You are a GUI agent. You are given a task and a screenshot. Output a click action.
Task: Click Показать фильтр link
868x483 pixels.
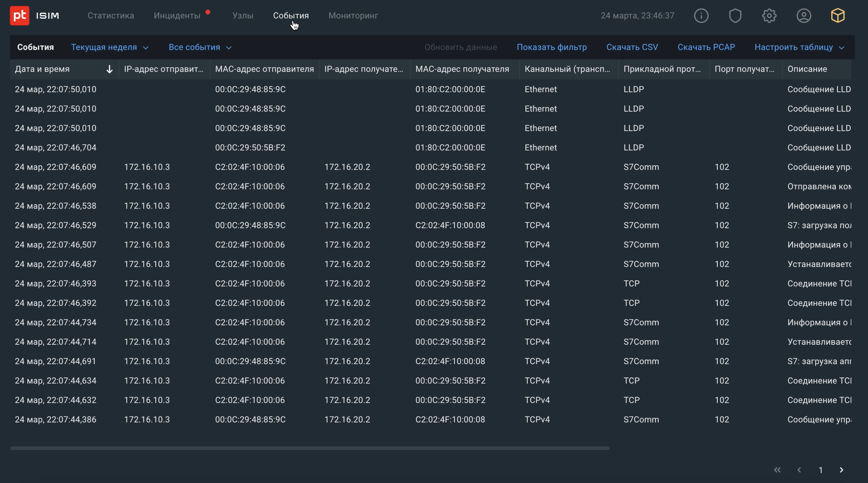551,47
